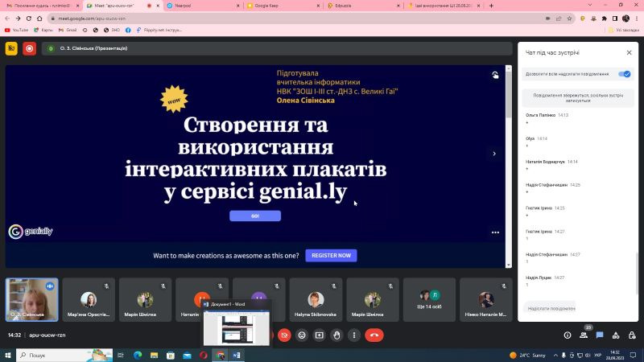Image resolution: width=644 pixels, height=362 pixels.
Task: Click the present screen icon
Action: pyautogui.click(x=319, y=335)
